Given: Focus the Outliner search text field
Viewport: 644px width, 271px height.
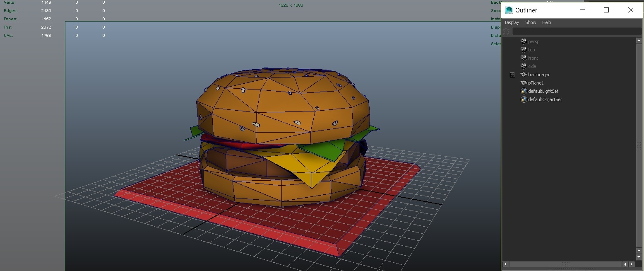Looking at the screenshot, I should [x=577, y=31].
